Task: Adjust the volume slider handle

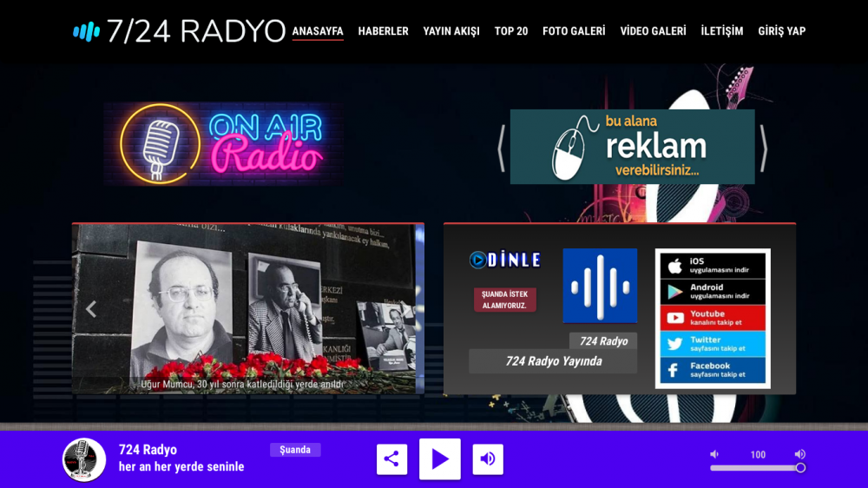Action: (x=800, y=468)
